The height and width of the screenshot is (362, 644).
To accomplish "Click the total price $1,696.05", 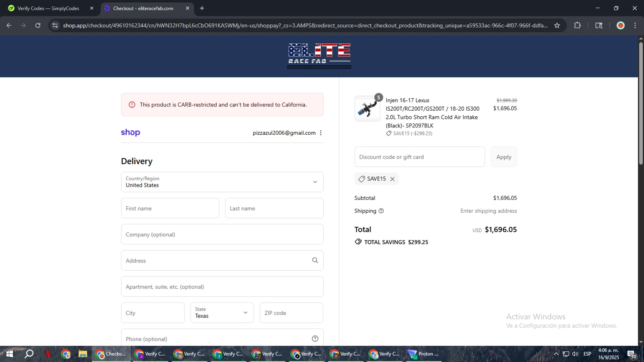I will coord(501,229).
